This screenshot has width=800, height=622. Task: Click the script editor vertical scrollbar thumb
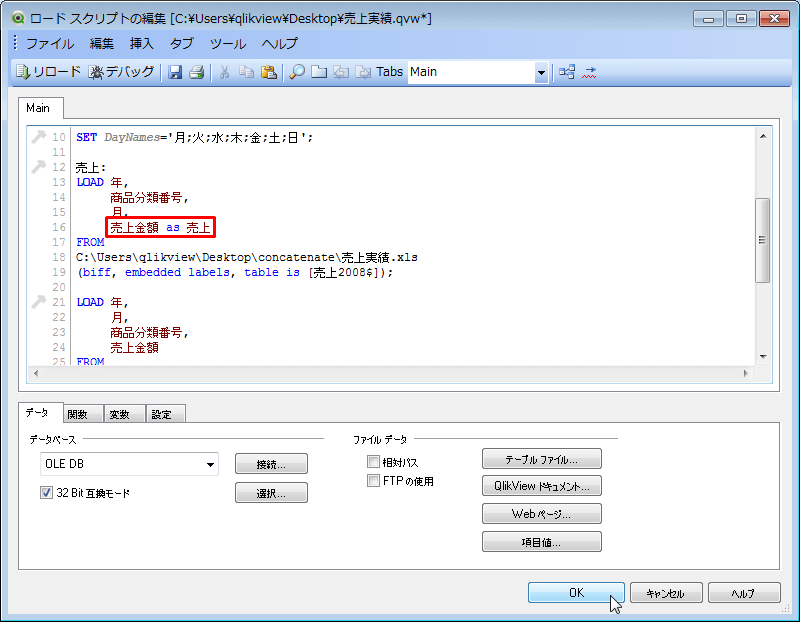pos(762,239)
